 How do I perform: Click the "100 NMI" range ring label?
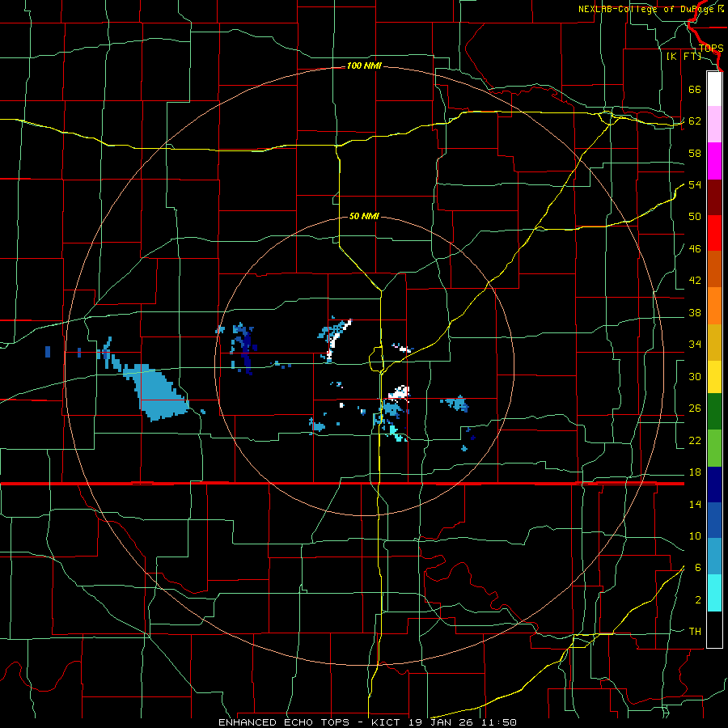tap(364, 66)
